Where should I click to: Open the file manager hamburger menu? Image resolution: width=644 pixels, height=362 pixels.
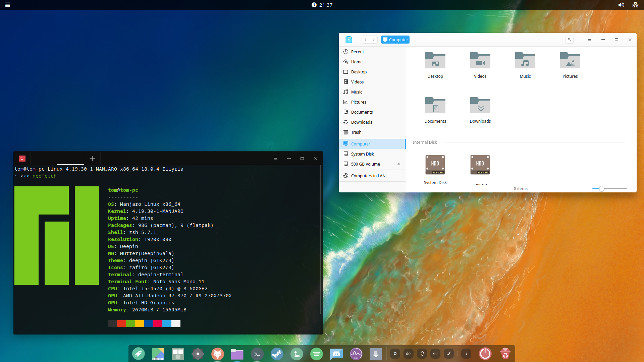coord(590,40)
